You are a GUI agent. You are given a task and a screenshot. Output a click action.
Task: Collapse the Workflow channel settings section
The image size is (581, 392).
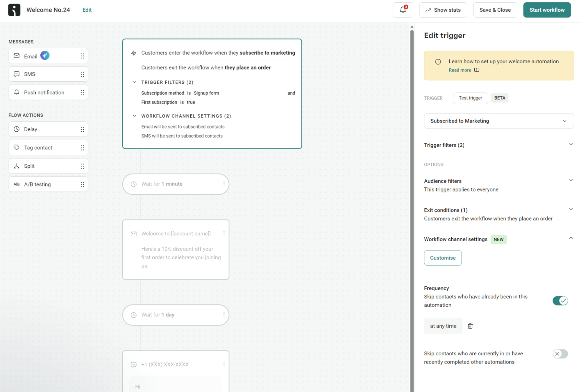pyautogui.click(x=571, y=238)
